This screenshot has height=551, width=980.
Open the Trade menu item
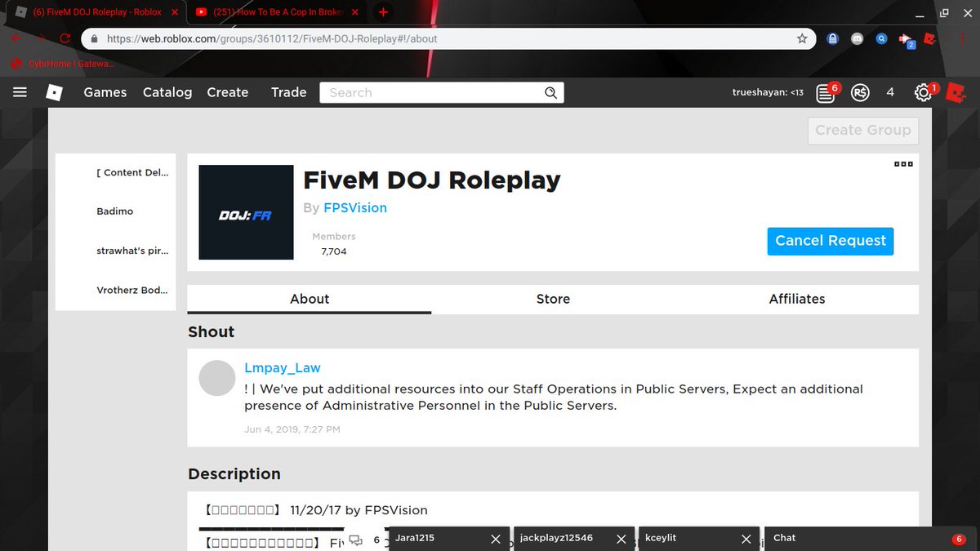click(289, 92)
